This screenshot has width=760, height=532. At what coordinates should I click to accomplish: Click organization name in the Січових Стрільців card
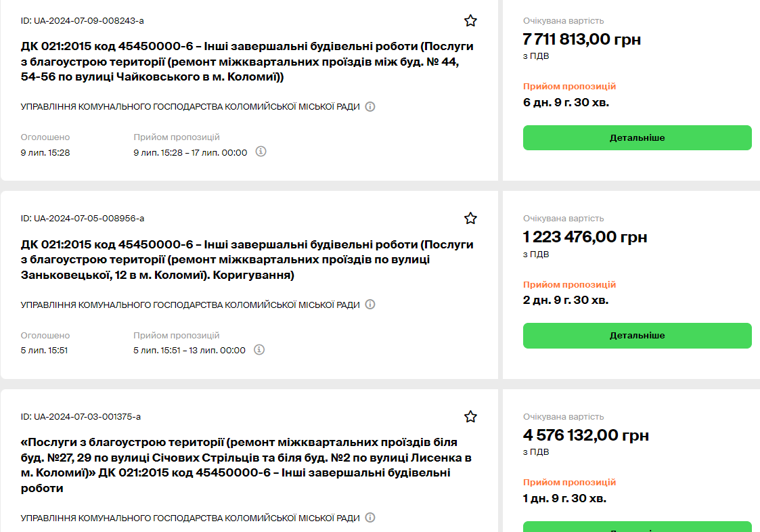[190, 518]
